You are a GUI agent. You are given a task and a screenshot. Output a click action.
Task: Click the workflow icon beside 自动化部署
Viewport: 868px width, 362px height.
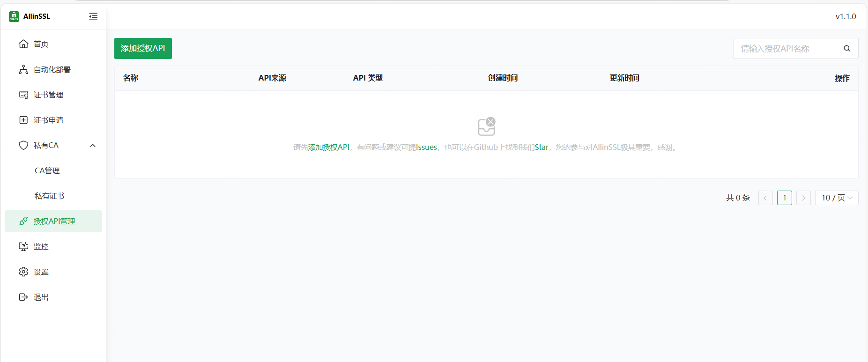click(x=23, y=69)
